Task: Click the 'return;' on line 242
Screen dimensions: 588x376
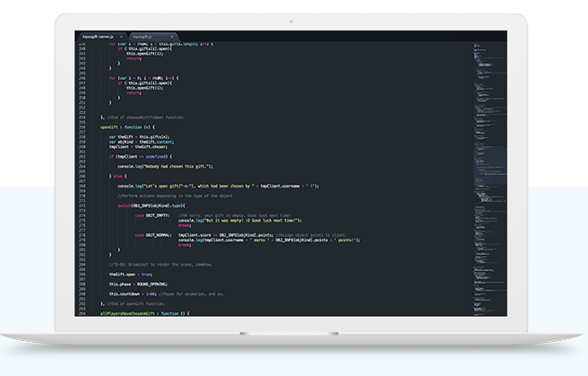Action: click(x=134, y=58)
